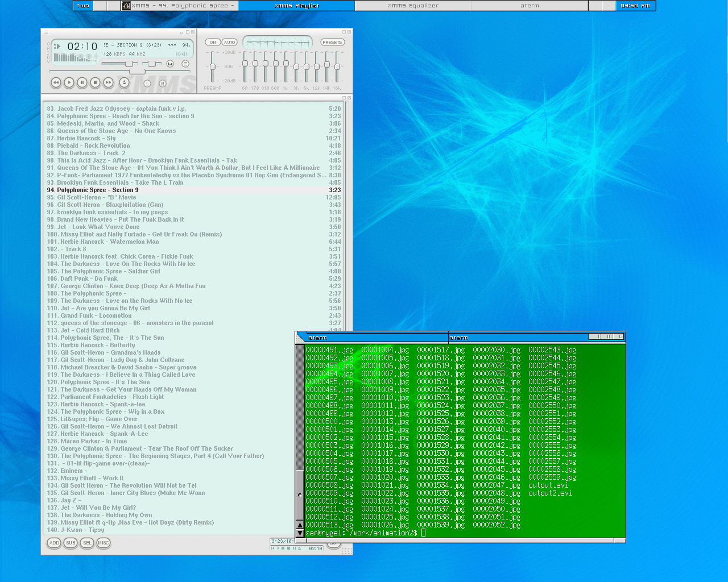Click the aterm scrollbar down arrow
728x582 pixels.
tap(300, 533)
